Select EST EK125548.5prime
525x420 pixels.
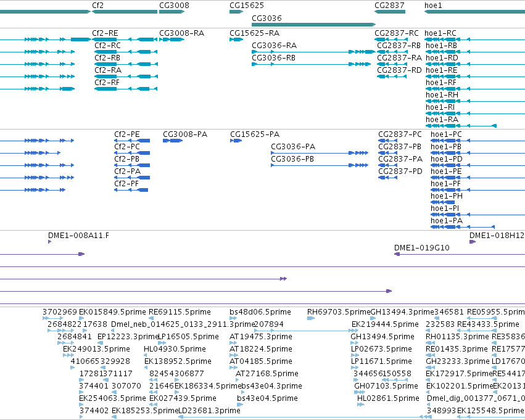[490, 411]
